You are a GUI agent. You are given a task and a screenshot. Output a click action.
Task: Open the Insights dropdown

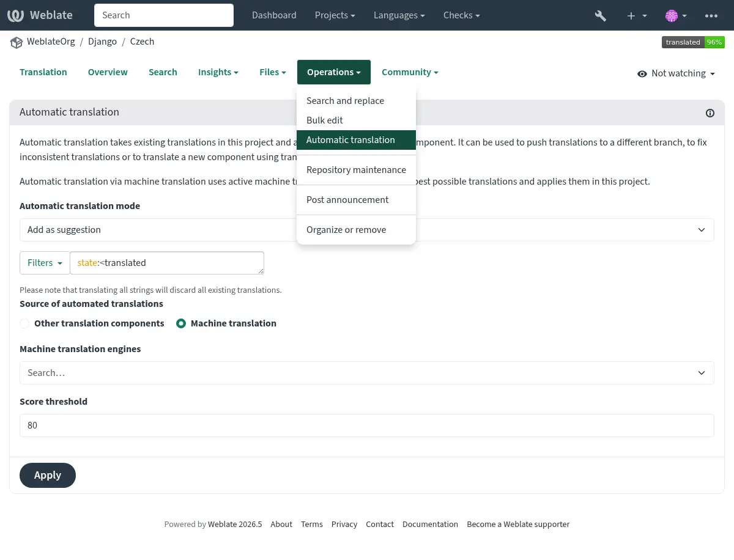(x=218, y=72)
